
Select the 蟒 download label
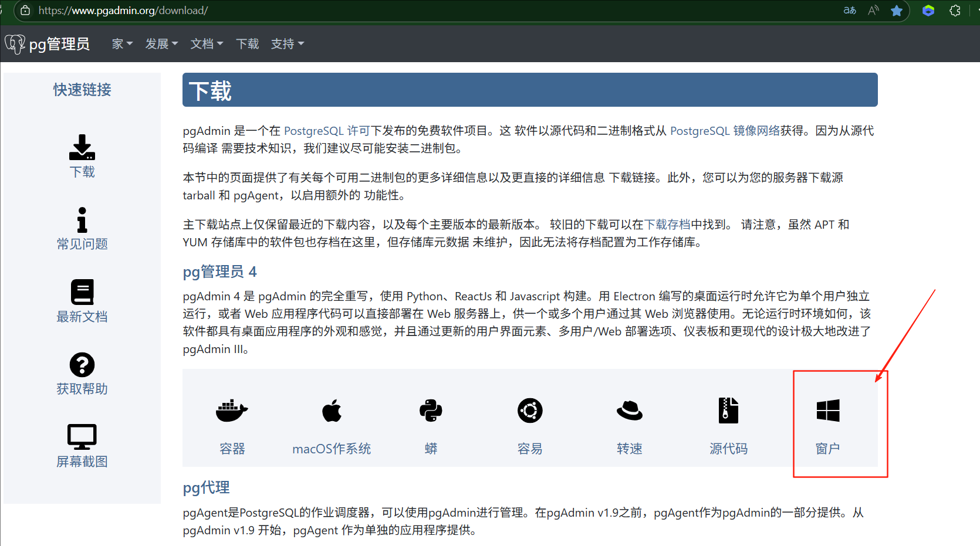(x=431, y=449)
